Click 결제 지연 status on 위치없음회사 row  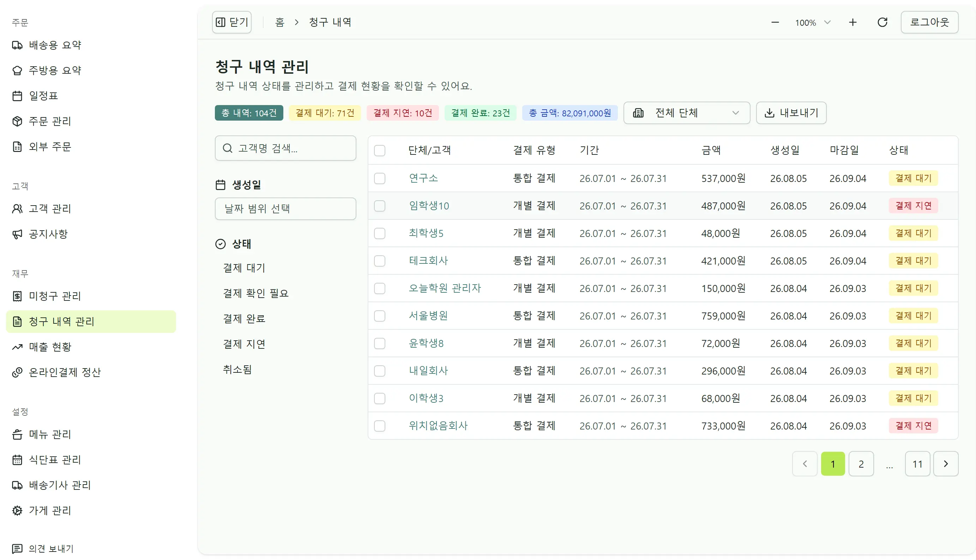click(x=913, y=426)
